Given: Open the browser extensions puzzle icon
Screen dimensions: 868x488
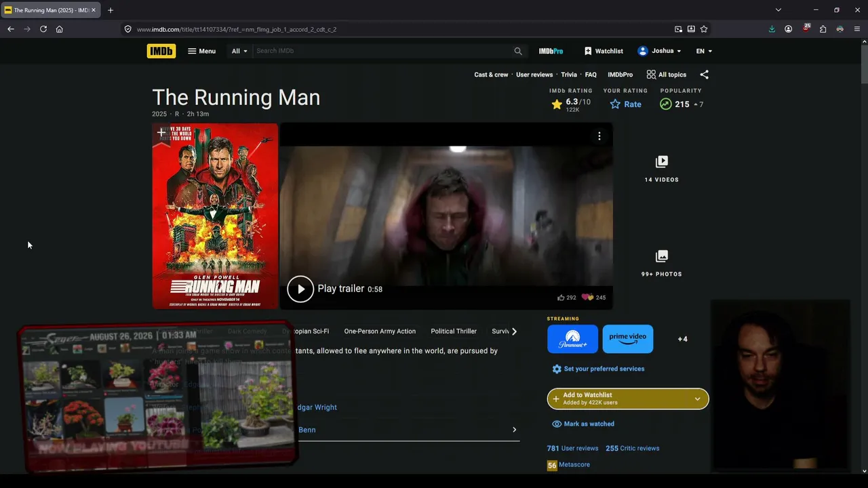Looking at the screenshot, I should click(x=823, y=29).
